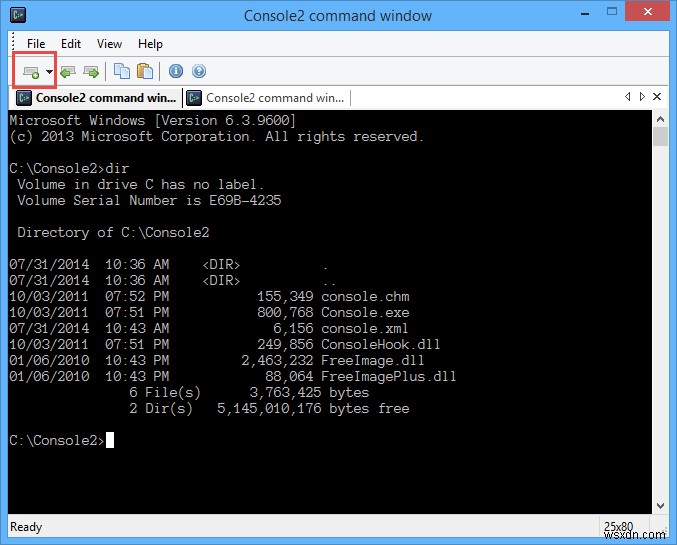Open the File menu
677x545 pixels.
click(36, 44)
